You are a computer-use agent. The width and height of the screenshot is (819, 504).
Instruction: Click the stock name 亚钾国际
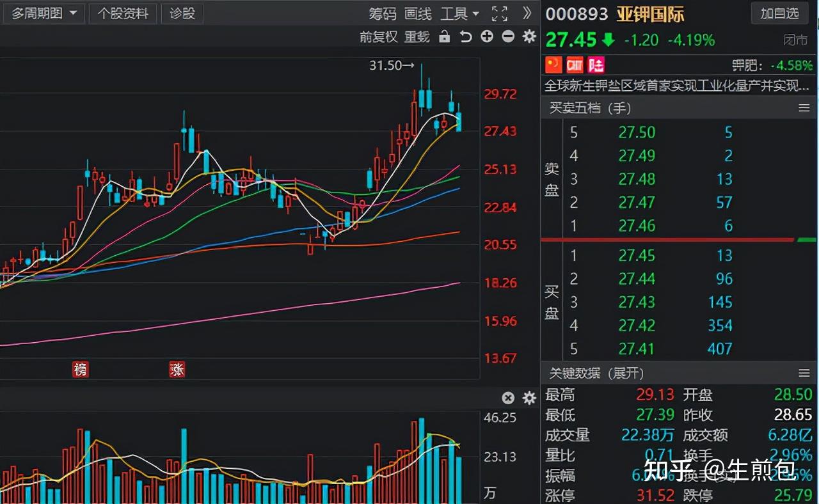point(651,14)
